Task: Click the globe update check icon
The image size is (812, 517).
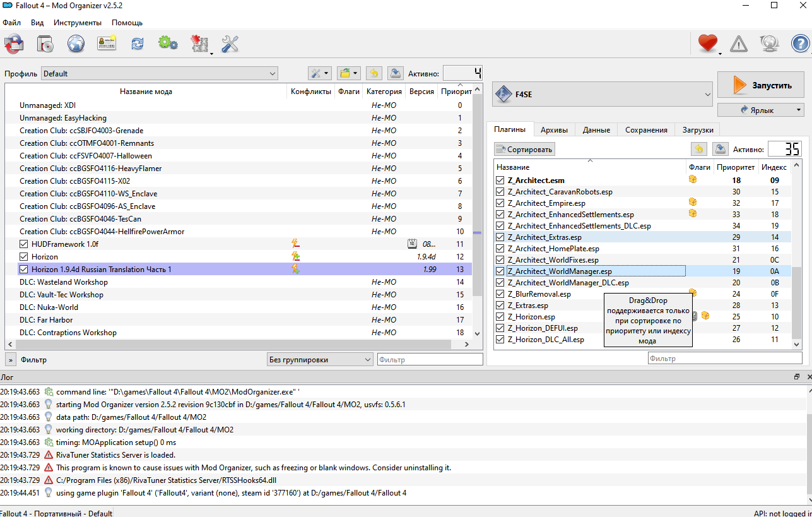Action: [770, 44]
